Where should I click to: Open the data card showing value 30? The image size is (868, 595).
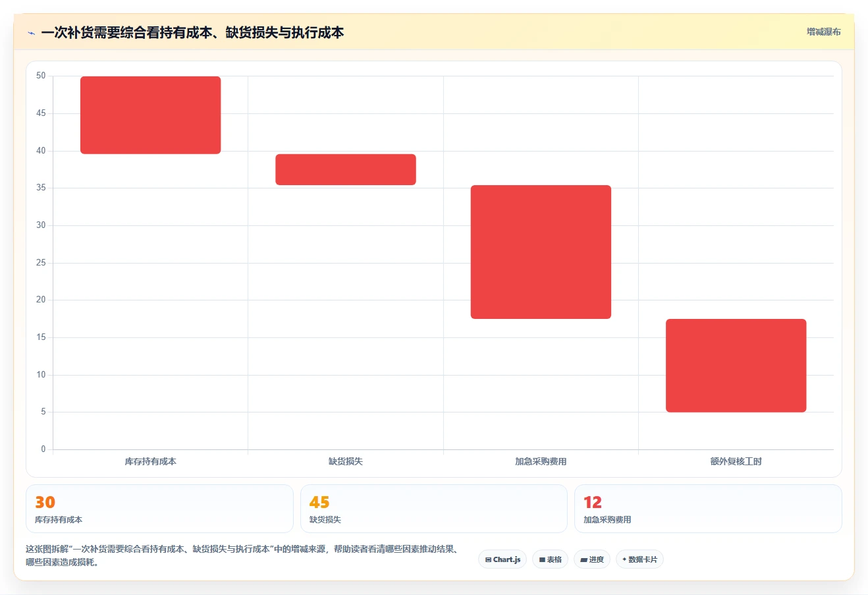pyautogui.click(x=159, y=509)
